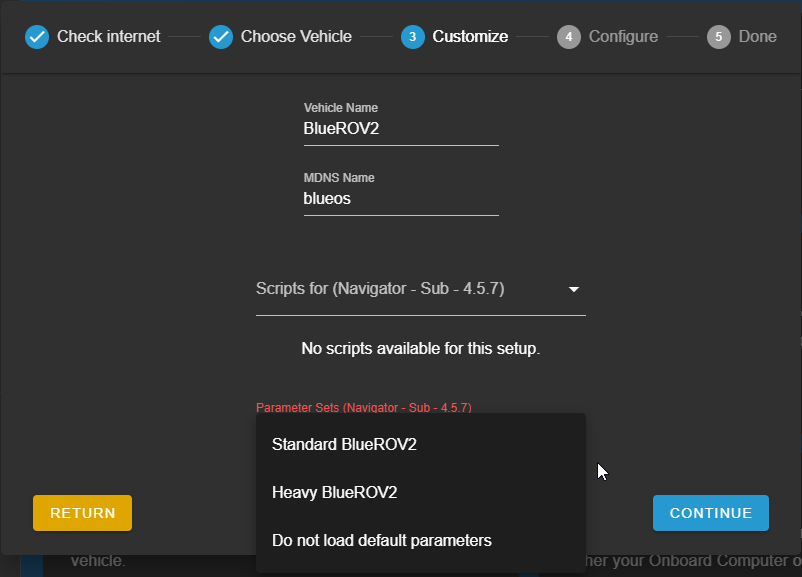Click the Customize step label
Screen dimensions: 802x577
click(x=470, y=37)
